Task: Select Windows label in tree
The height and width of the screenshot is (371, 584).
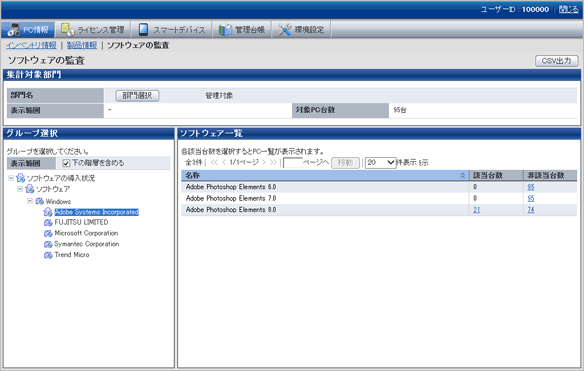Action: pyautogui.click(x=58, y=202)
